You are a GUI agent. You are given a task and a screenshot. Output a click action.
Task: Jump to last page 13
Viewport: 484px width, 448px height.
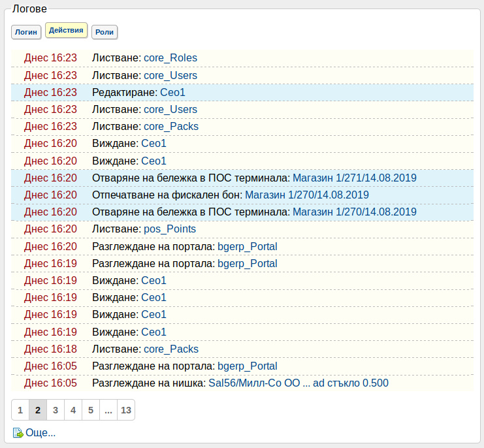click(126, 410)
